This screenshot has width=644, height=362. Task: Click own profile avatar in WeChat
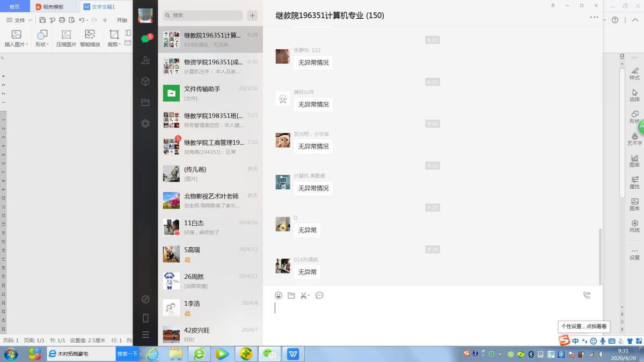click(x=145, y=16)
